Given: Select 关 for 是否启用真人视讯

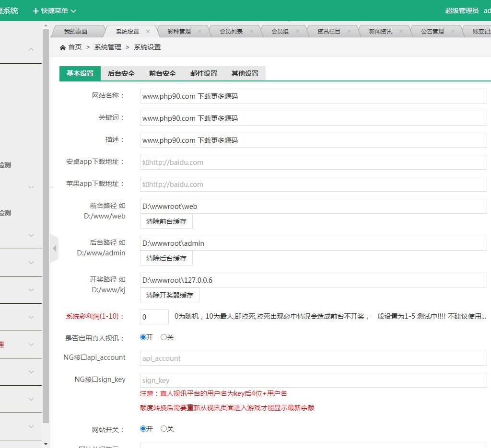Looking at the screenshot, I should [164, 337].
